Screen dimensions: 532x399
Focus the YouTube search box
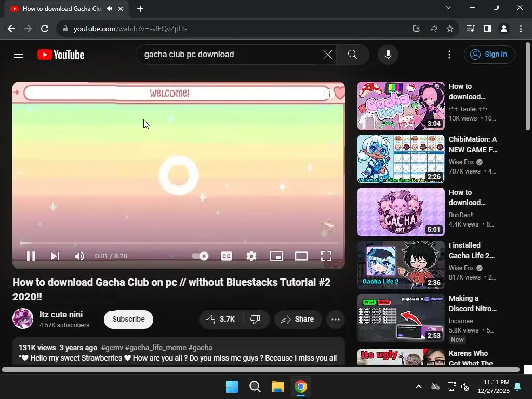pyautogui.click(x=231, y=54)
